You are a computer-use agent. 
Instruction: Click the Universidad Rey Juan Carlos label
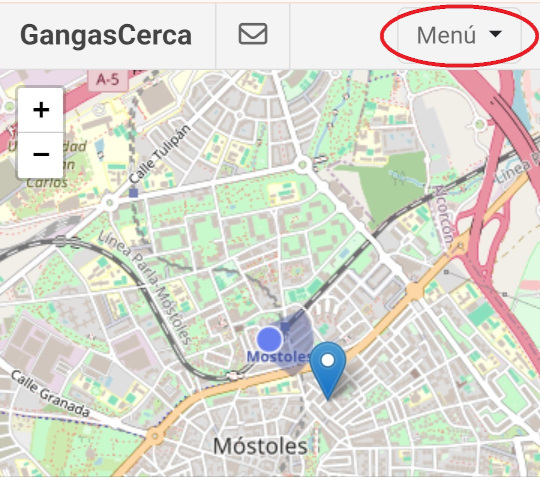pyautogui.click(x=46, y=164)
